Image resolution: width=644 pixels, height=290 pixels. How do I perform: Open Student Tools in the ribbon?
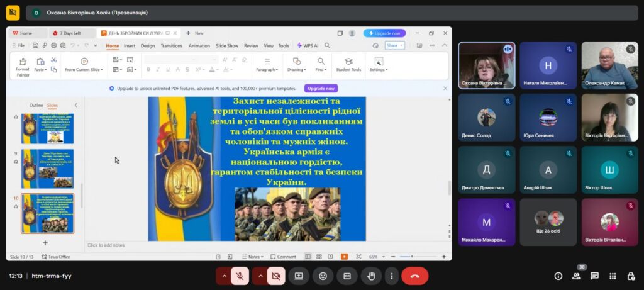point(348,65)
